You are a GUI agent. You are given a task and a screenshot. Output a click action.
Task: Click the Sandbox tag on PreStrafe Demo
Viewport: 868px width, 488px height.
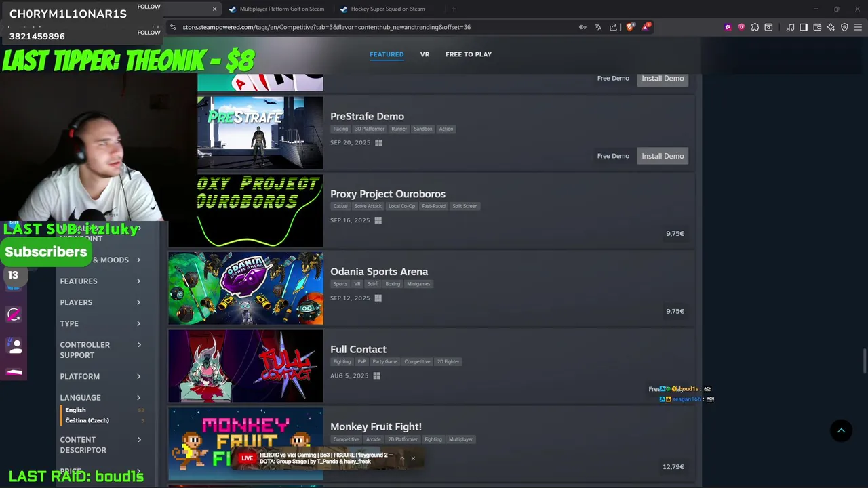pos(422,129)
